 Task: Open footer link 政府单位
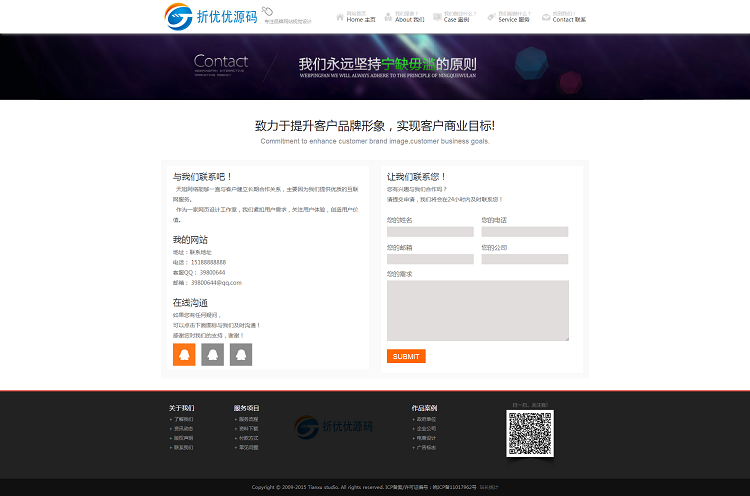point(426,419)
